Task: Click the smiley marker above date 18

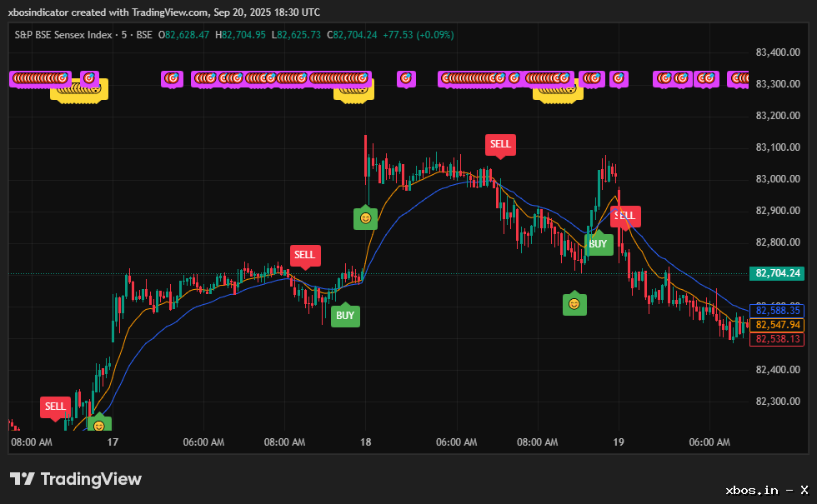Action: click(x=365, y=218)
